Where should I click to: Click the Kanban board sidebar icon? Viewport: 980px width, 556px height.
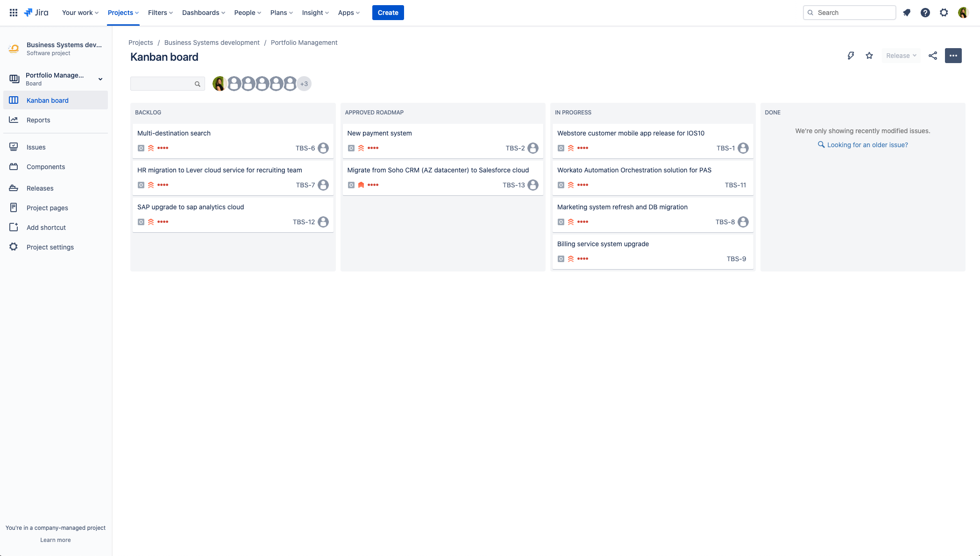pos(14,100)
